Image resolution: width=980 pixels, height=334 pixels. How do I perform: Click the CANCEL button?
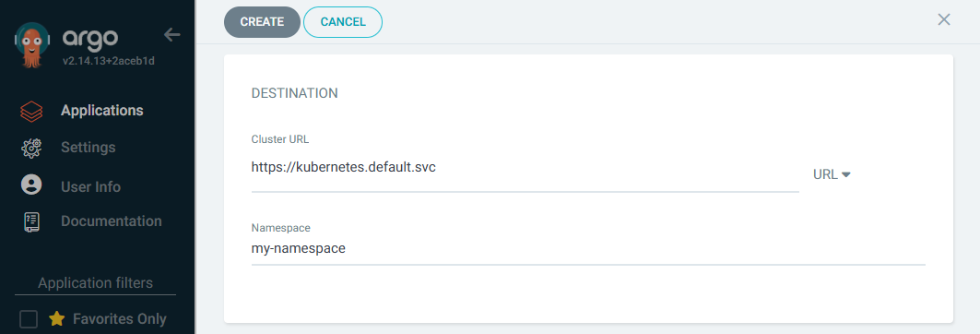click(343, 22)
